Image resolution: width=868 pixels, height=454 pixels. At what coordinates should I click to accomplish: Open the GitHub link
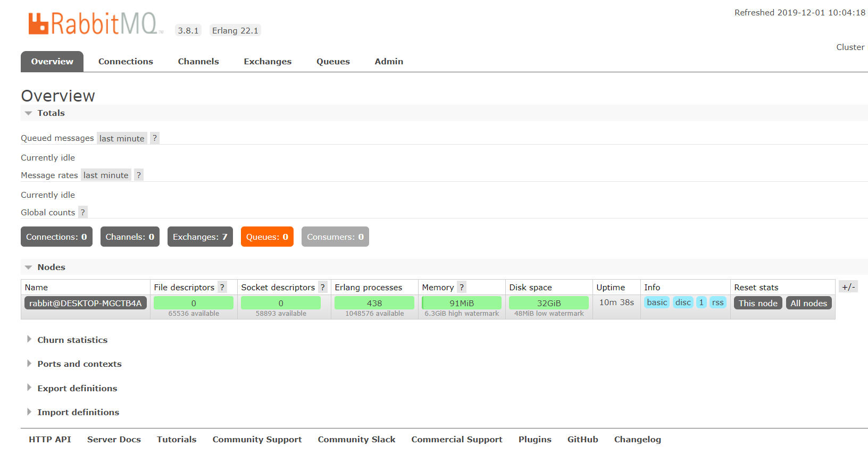tap(583, 440)
